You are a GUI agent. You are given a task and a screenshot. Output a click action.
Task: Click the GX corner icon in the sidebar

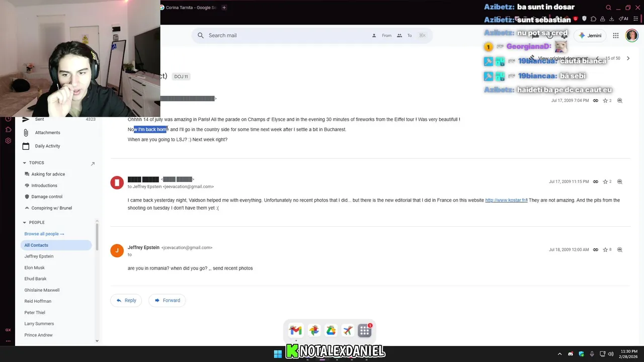pos(8,330)
